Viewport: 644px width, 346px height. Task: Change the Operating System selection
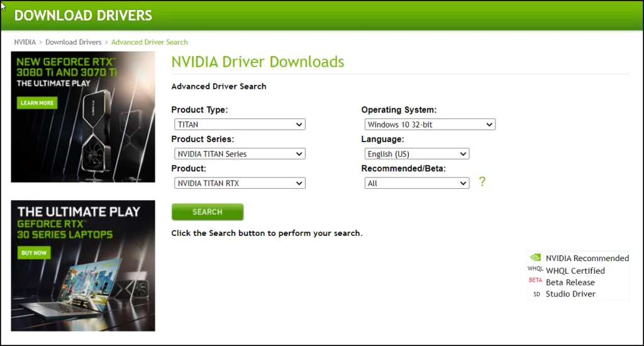point(430,125)
